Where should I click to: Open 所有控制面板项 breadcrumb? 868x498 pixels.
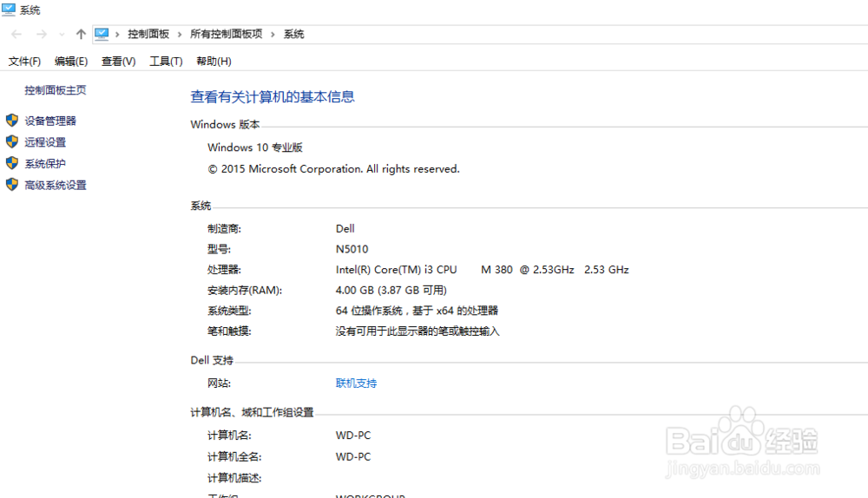click(226, 35)
